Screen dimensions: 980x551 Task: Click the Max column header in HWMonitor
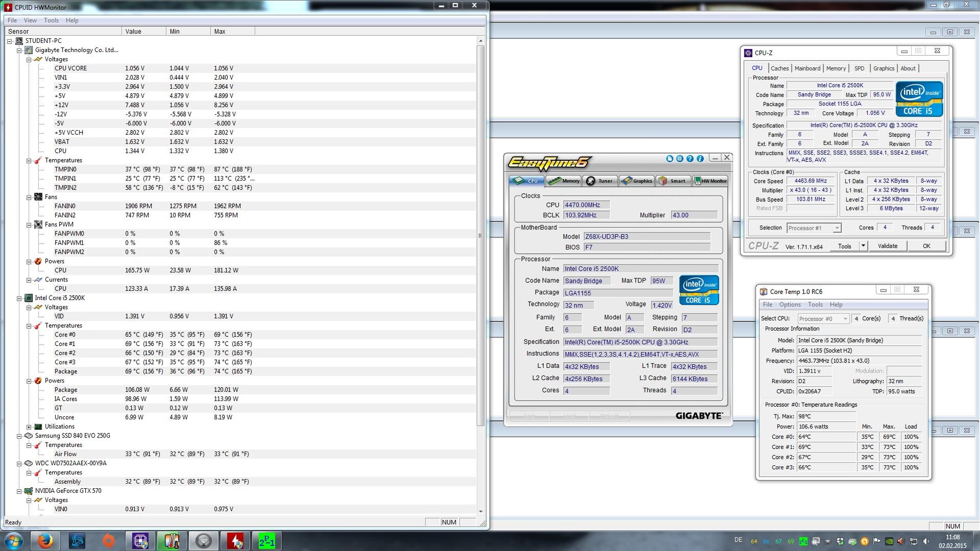[x=233, y=32]
